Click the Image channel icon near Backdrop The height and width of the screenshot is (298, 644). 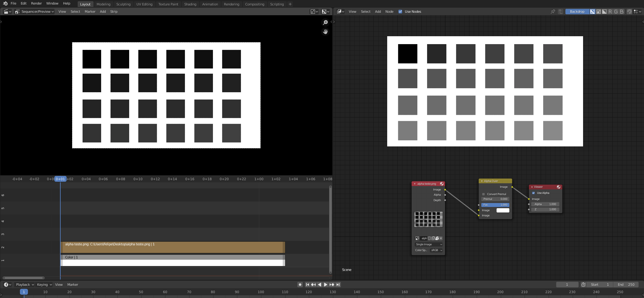point(593,12)
